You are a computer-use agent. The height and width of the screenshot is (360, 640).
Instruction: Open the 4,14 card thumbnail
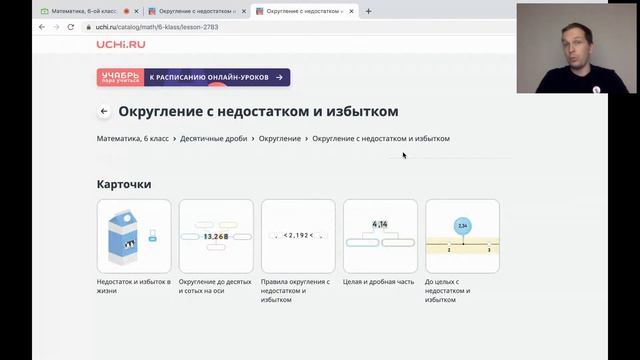380,236
